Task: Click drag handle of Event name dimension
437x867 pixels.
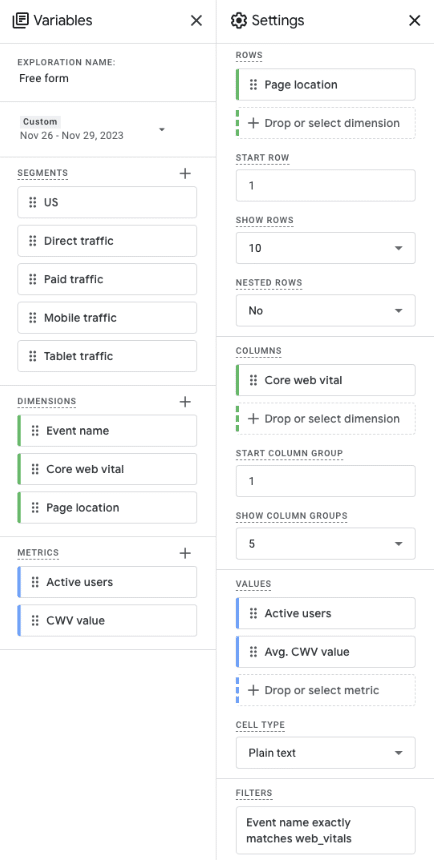Action: coord(35,431)
